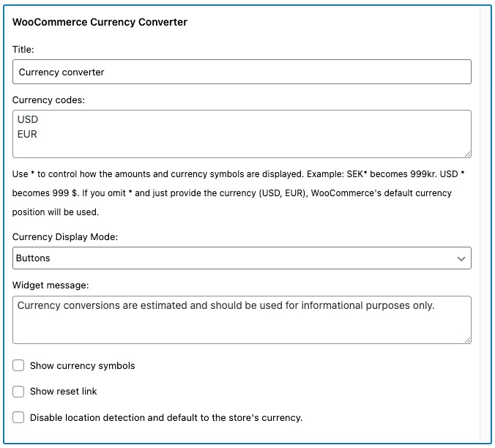Click the "Currency Display Mode:" label
495x448 pixels.
click(x=65, y=236)
